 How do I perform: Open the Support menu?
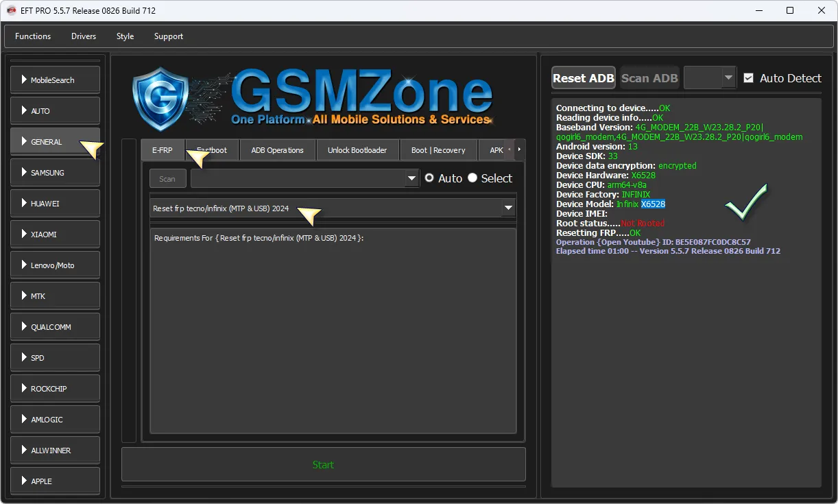(169, 36)
